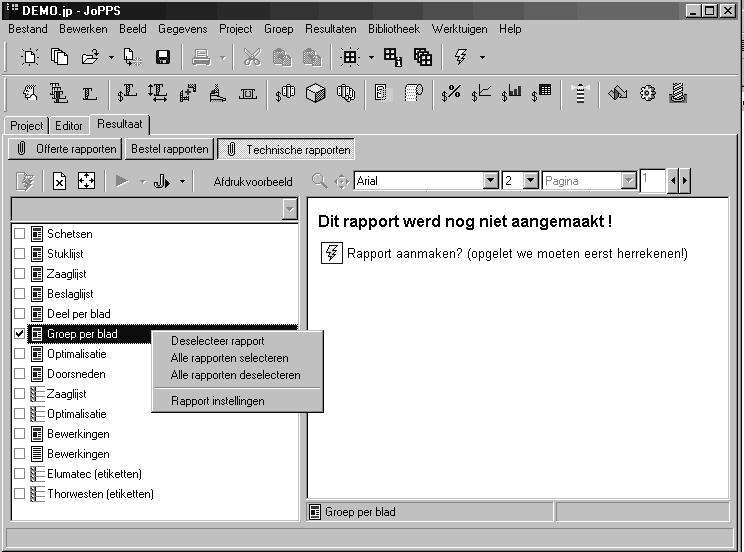Click the next page arrow button
Viewport: 744px width, 552px height.
pyautogui.click(x=684, y=180)
